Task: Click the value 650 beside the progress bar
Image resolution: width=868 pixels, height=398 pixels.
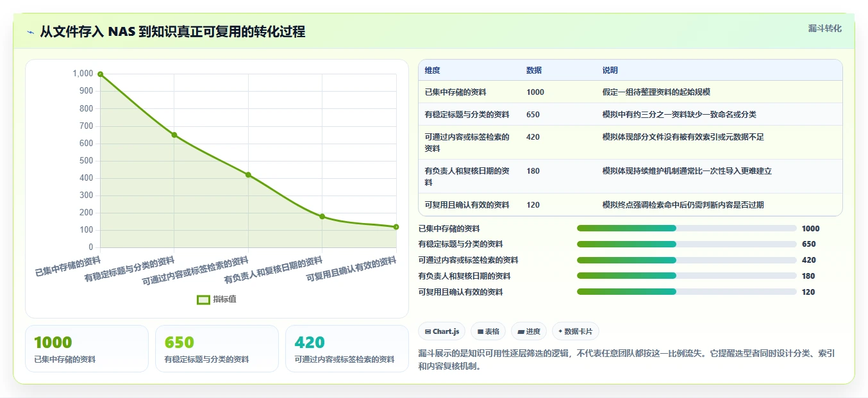Action: tap(809, 244)
